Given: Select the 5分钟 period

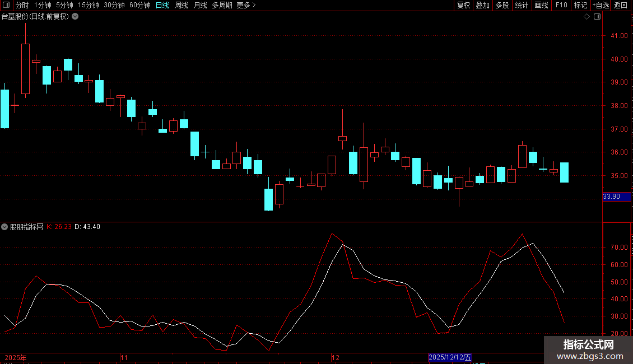Looking at the screenshot, I should pos(64,5).
